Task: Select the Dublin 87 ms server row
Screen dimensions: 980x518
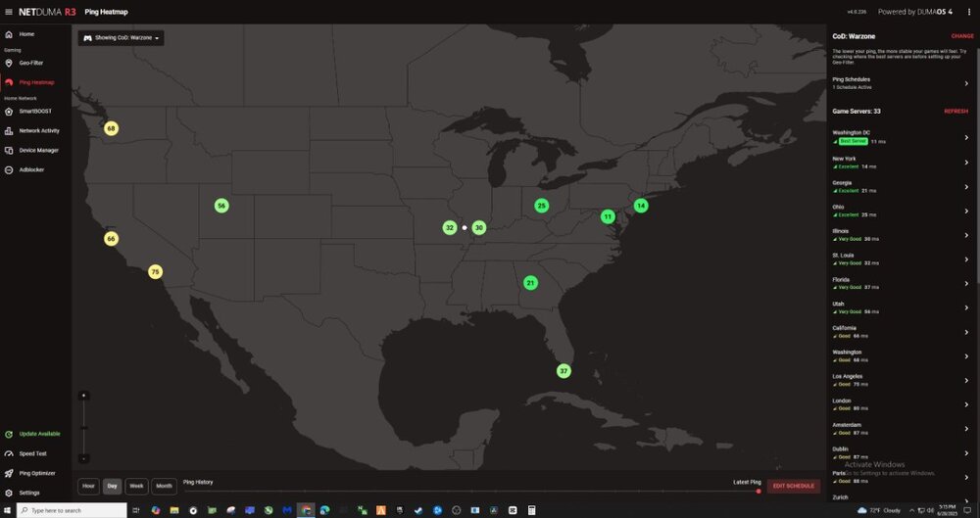Action: (902, 453)
